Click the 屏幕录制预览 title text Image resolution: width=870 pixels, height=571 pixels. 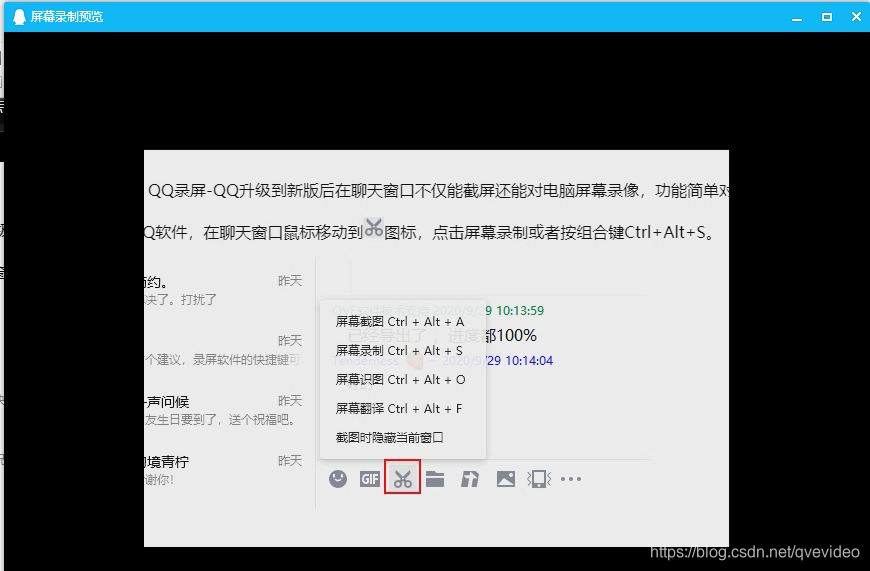click(67, 17)
